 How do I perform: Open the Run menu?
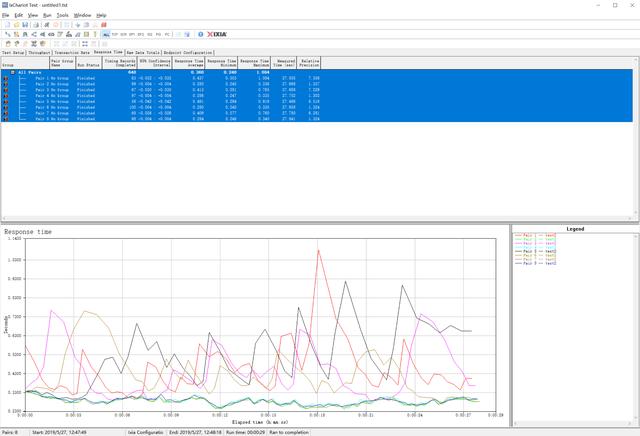point(47,16)
